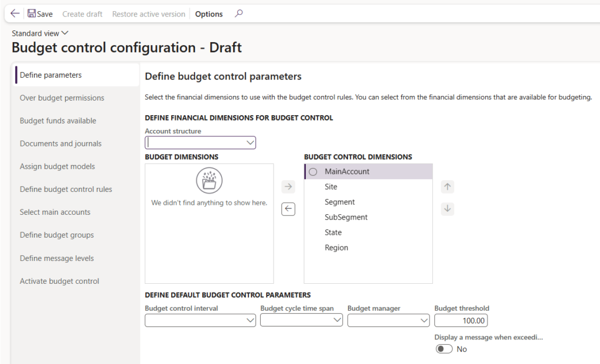600x364 pixels.
Task: Select the MainAccount radio button
Action: click(313, 171)
